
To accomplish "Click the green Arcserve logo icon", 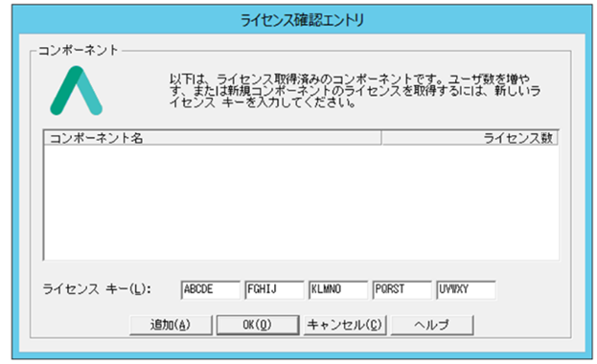I will click(76, 91).
